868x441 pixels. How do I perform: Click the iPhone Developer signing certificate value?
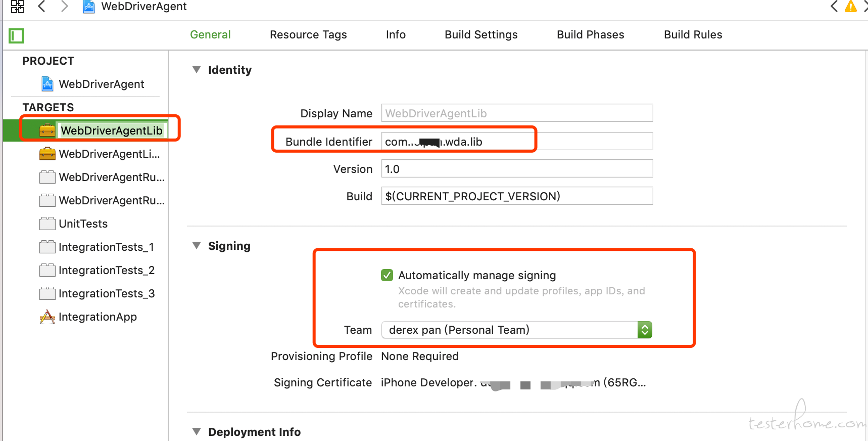click(513, 382)
